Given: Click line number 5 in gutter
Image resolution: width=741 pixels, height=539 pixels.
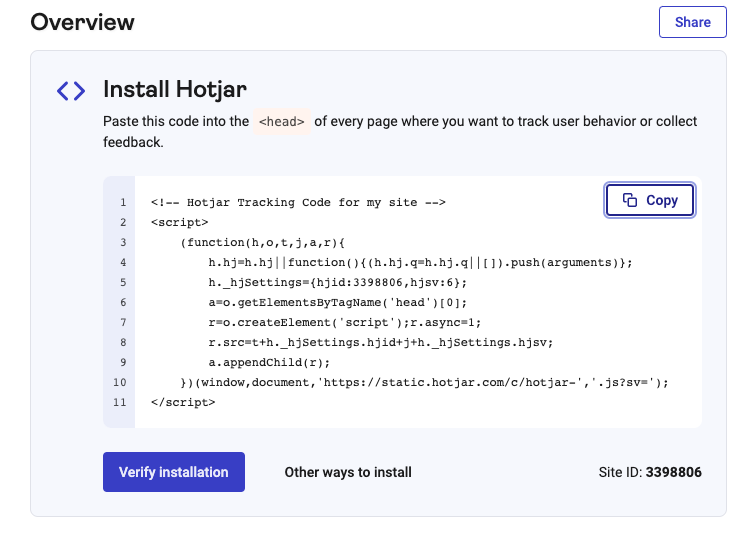Looking at the screenshot, I should coord(123,282).
